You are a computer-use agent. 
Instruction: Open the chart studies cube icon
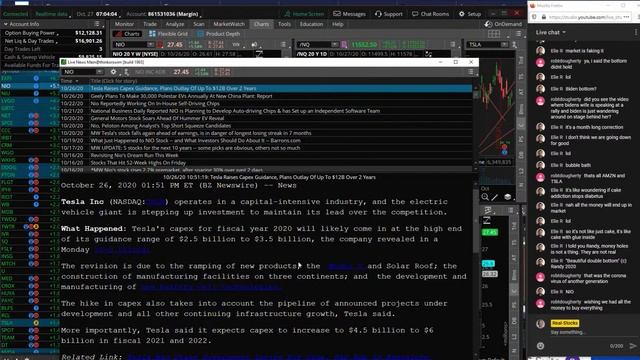(x=507, y=197)
